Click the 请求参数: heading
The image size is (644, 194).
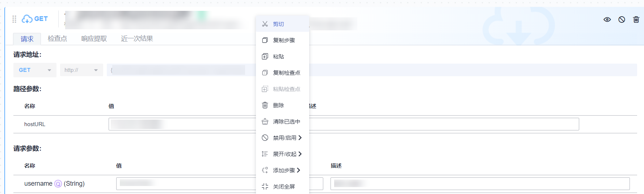coord(28,148)
